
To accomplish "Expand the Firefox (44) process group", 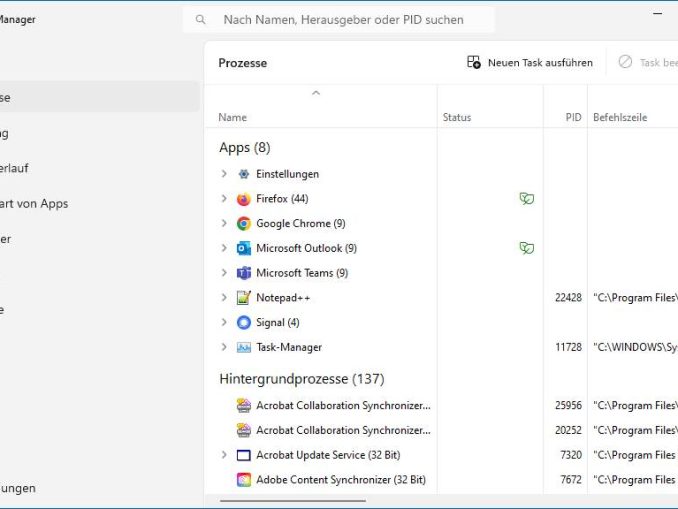I will 224,198.
